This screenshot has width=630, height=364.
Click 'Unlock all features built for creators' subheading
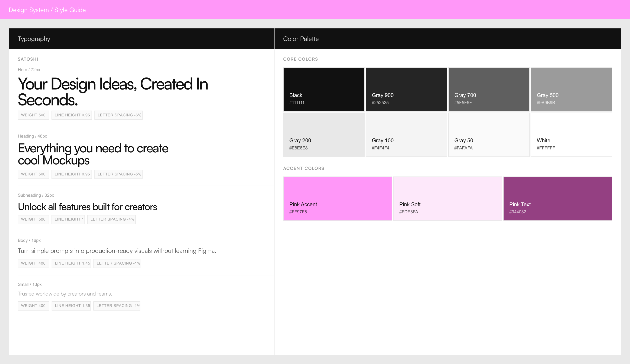click(87, 207)
